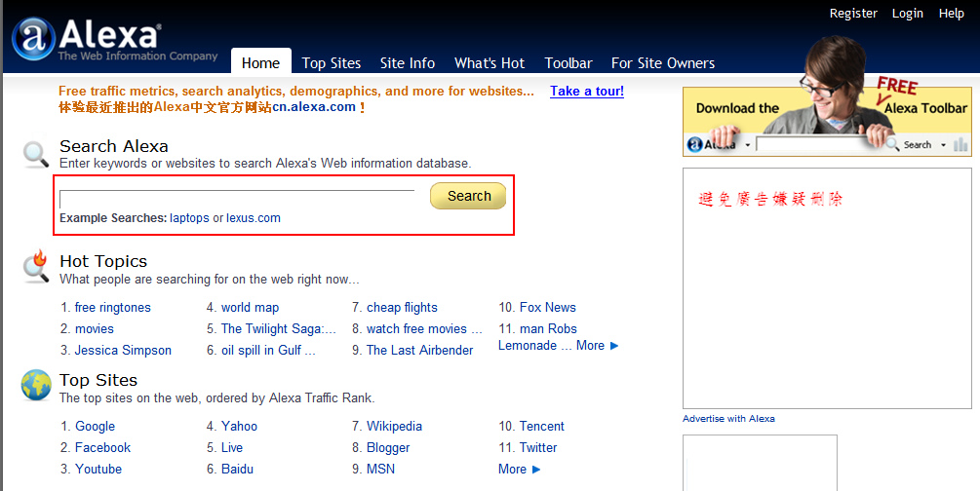Open hot topic Jessica Simpson
This screenshot has height=491, width=980.
123,350
